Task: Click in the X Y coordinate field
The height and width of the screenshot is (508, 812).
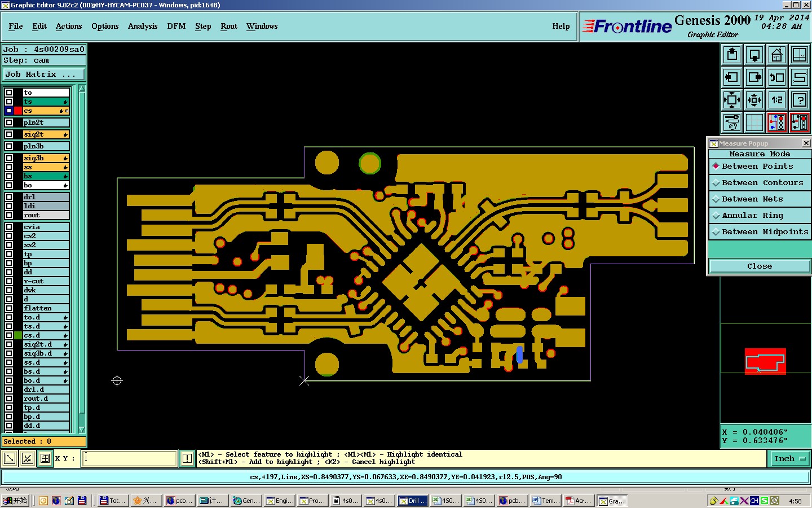Action: 130,458
